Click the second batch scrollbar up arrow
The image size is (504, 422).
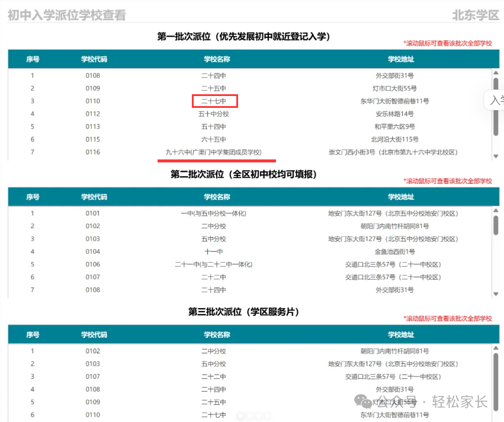pyautogui.click(x=496, y=210)
